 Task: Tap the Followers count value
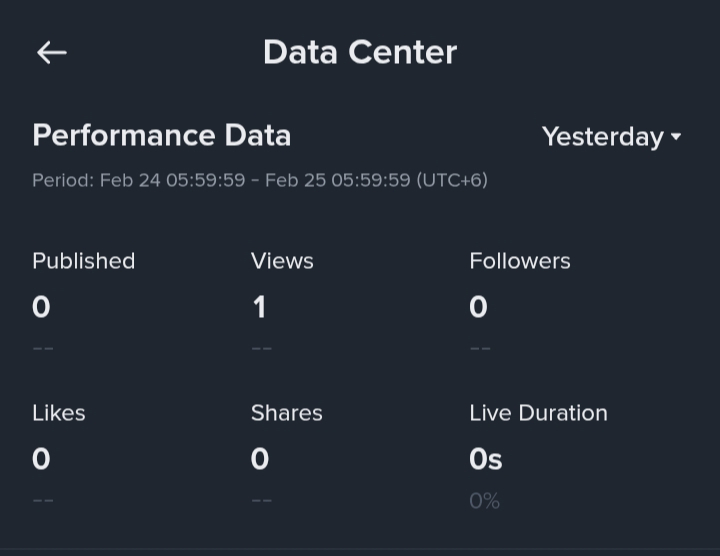(x=478, y=307)
